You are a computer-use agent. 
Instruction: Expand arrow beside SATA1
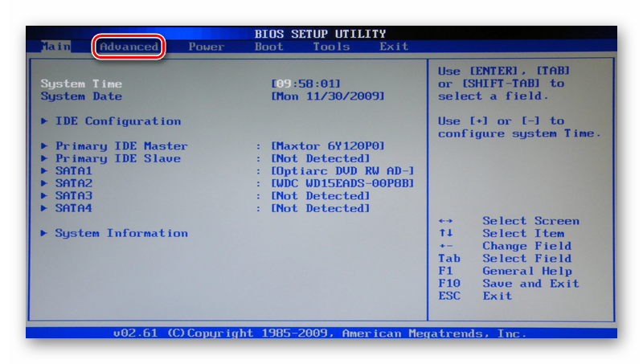point(44,170)
